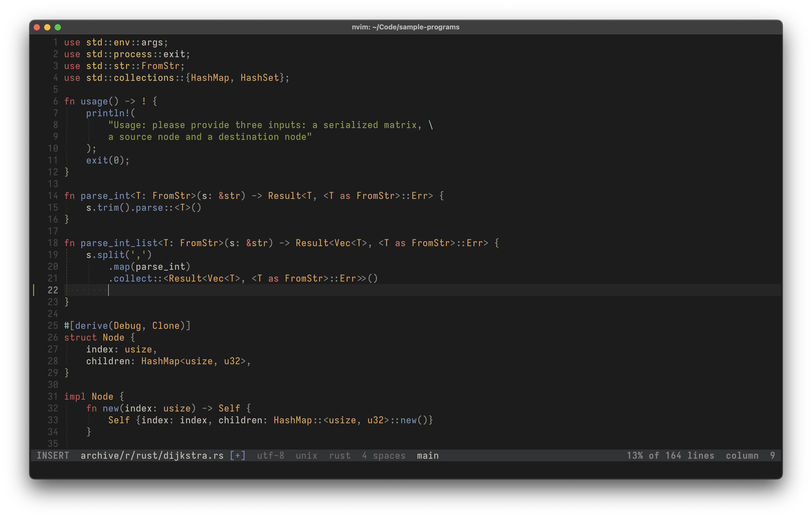
Task: Click the '4 spaces' indentation status entry
Action: tap(384, 456)
